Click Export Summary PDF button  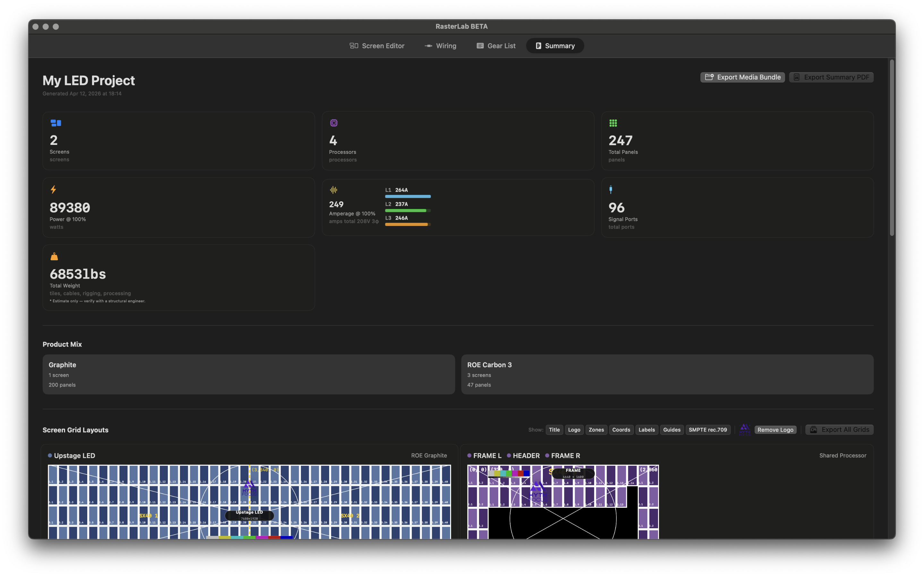(831, 77)
